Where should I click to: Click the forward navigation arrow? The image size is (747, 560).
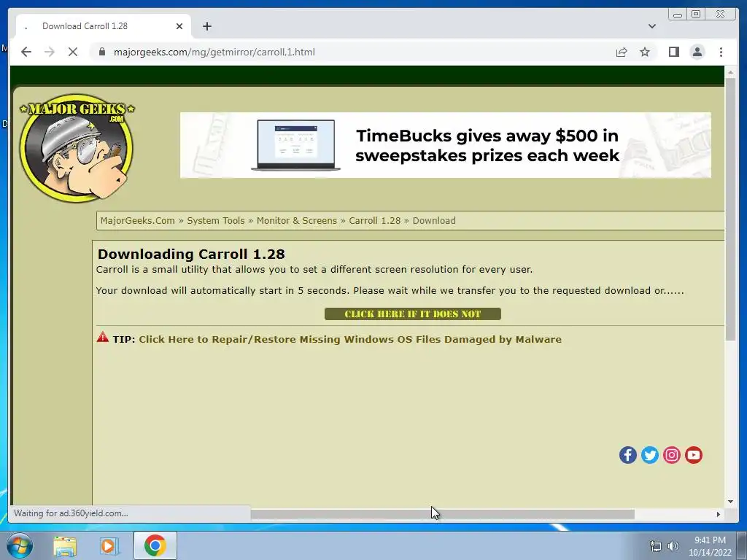[50, 52]
